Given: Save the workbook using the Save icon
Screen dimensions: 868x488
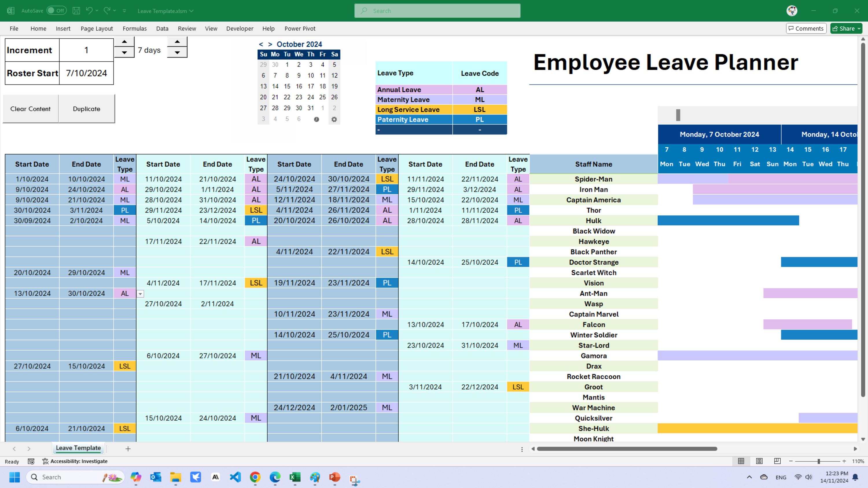Looking at the screenshot, I should click(x=76, y=10).
